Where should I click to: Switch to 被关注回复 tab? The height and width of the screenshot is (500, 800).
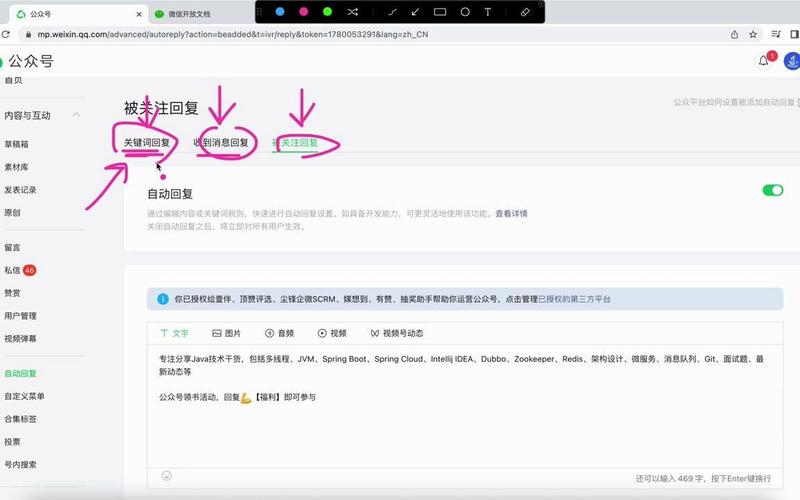[x=295, y=142]
